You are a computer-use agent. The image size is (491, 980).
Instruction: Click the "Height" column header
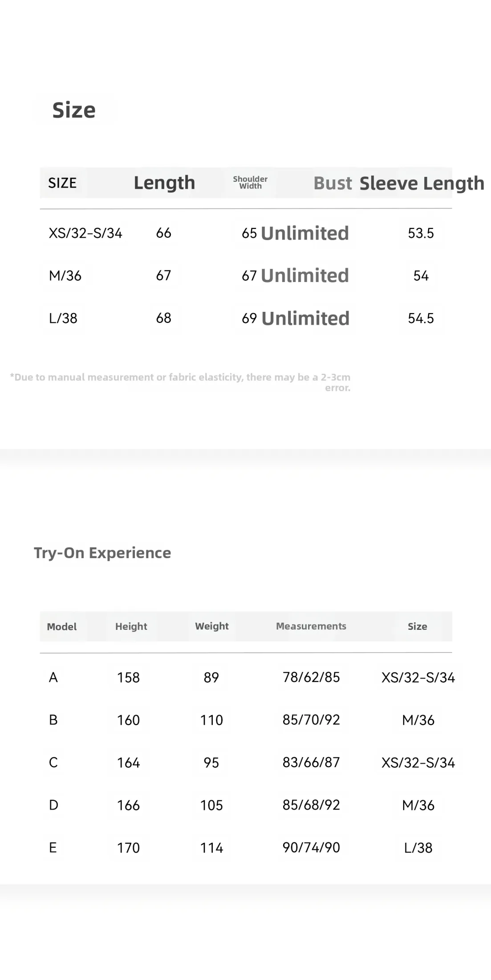131,626
